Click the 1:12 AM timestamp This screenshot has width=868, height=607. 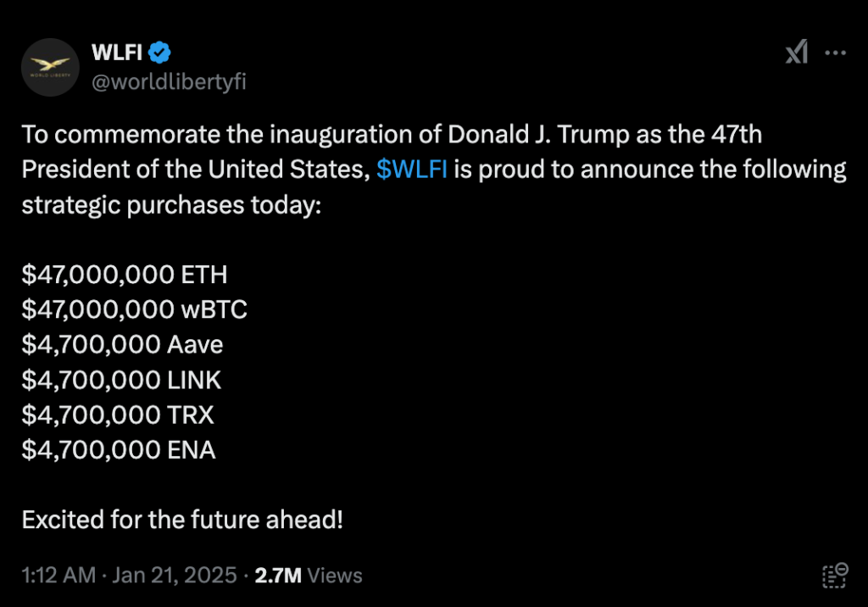pos(58,576)
